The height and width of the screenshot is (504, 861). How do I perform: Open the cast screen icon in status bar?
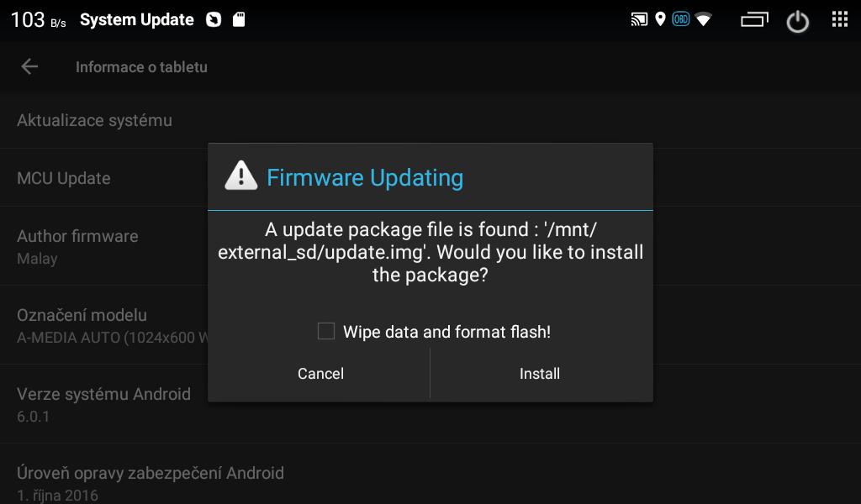coord(639,20)
